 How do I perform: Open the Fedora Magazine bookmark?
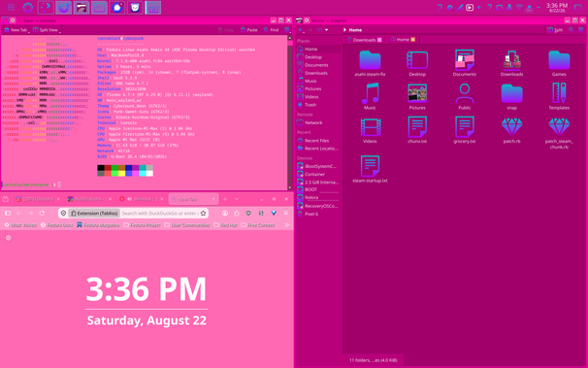(x=98, y=225)
